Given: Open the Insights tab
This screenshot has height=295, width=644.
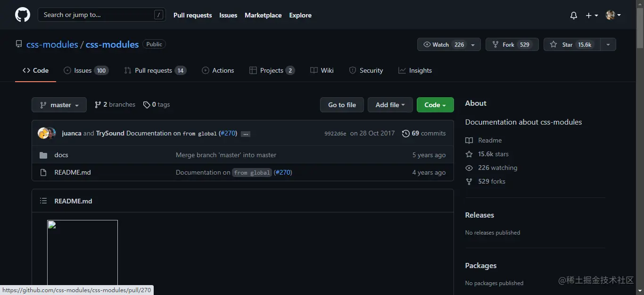Looking at the screenshot, I should (415, 70).
